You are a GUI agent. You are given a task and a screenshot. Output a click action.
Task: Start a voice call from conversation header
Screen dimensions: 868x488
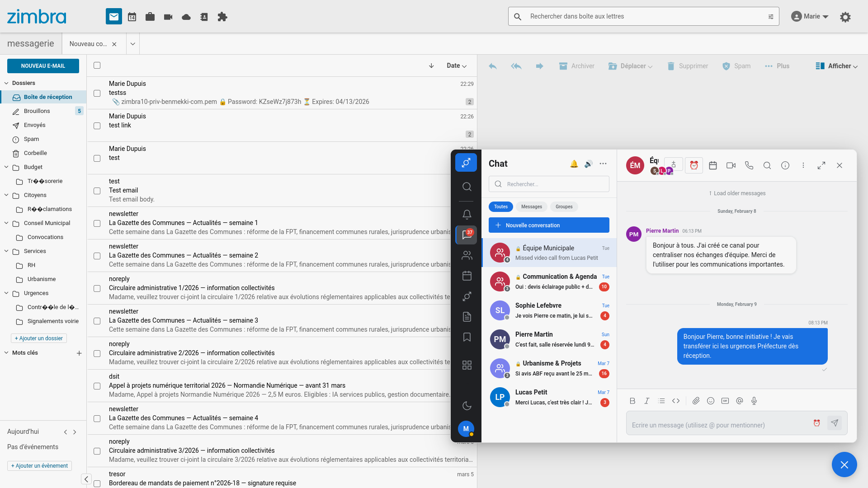click(749, 165)
